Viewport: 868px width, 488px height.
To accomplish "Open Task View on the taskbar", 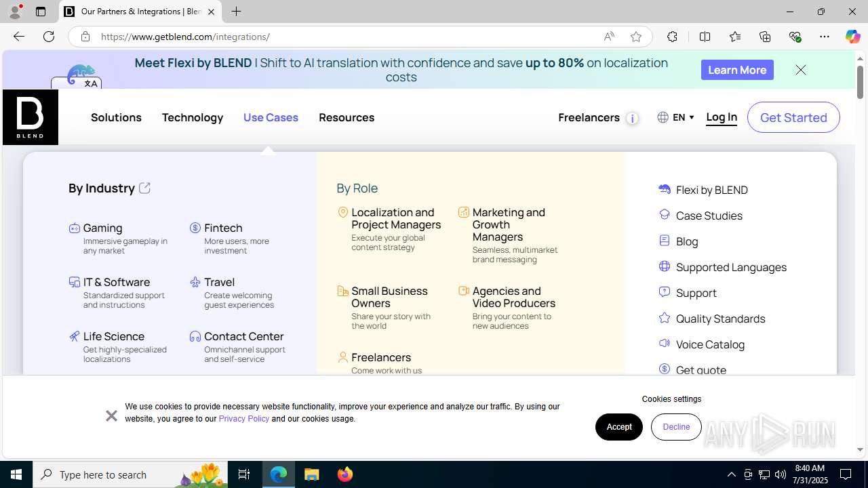I will pos(244,474).
